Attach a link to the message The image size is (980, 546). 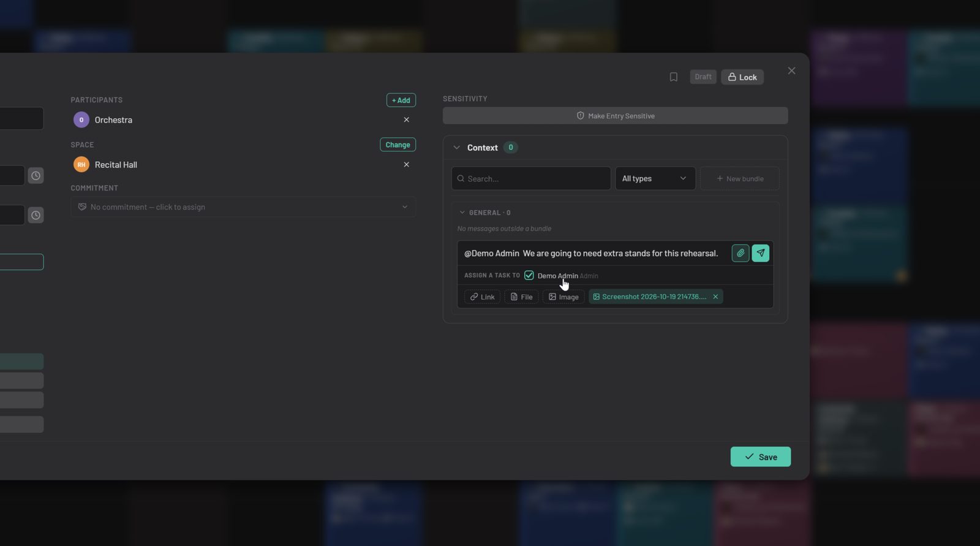482,297
